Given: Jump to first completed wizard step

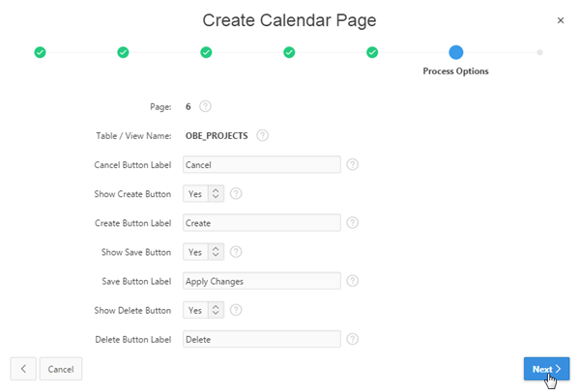Looking at the screenshot, I should pyautogui.click(x=40, y=52).
